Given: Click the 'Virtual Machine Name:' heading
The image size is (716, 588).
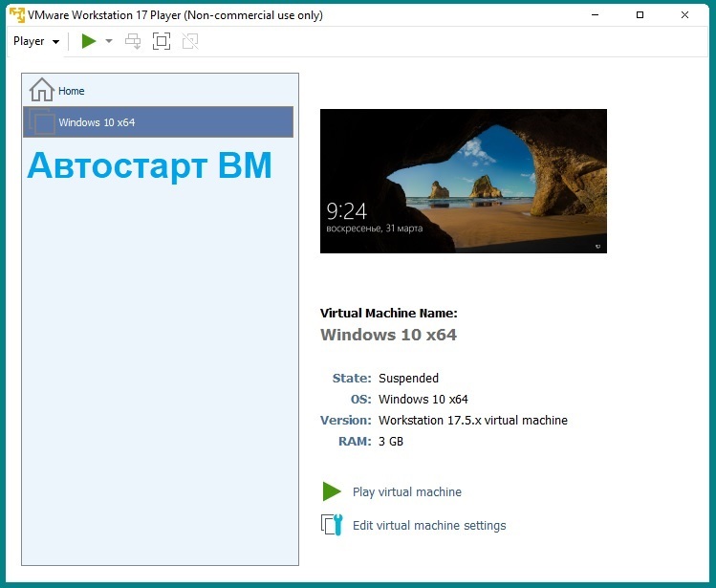Looking at the screenshot, I should point(389,313).
